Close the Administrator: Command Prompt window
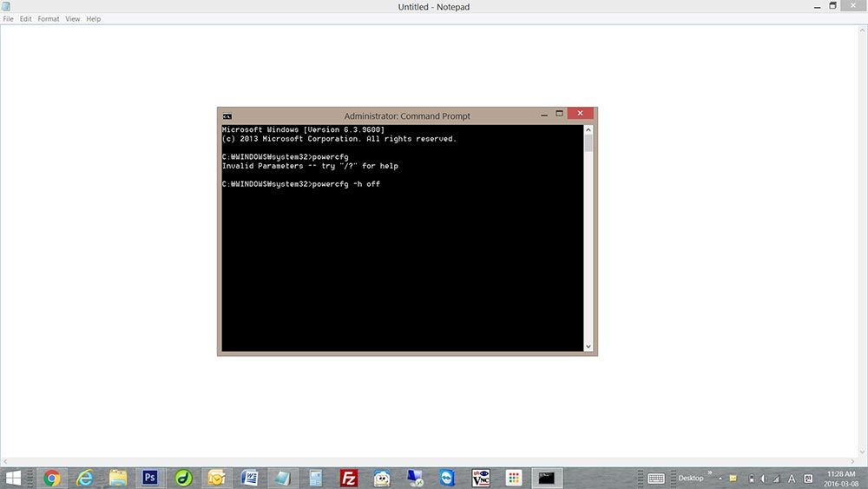 tap(580, 113)
